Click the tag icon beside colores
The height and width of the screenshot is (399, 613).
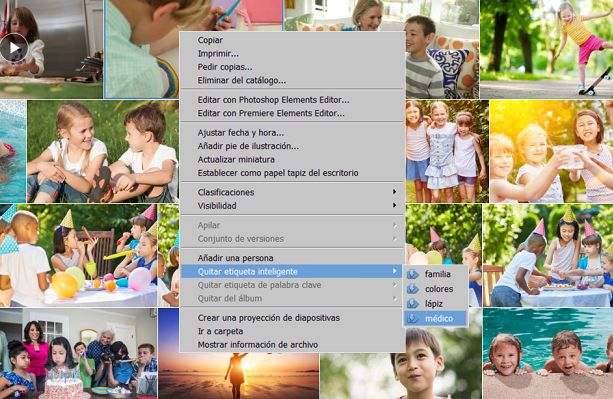[412, 289]
